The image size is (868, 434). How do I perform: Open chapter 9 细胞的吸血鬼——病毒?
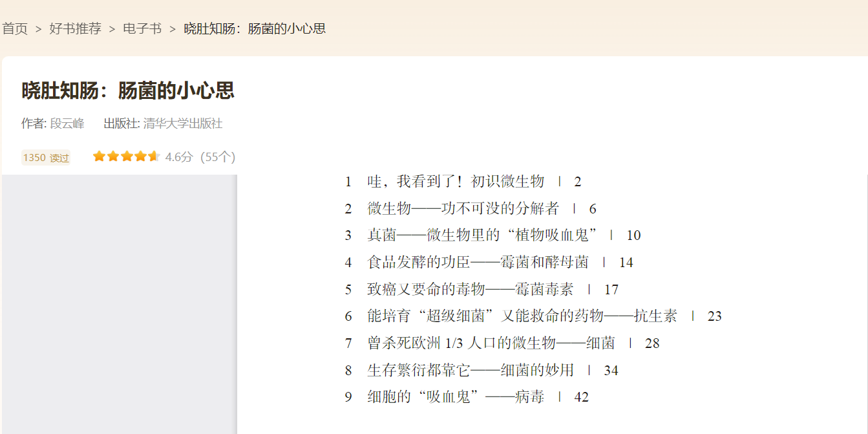tap(467, 397)
